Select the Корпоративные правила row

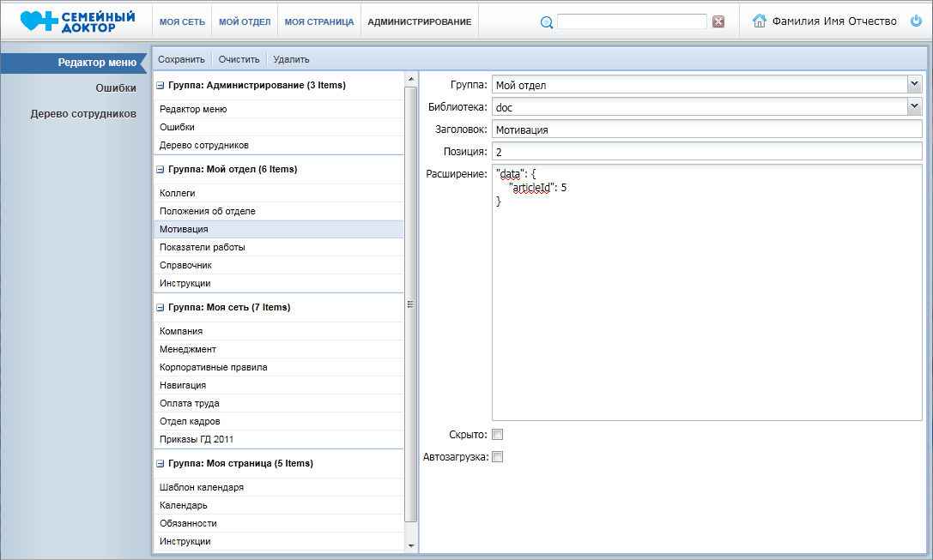click(278, 367)
